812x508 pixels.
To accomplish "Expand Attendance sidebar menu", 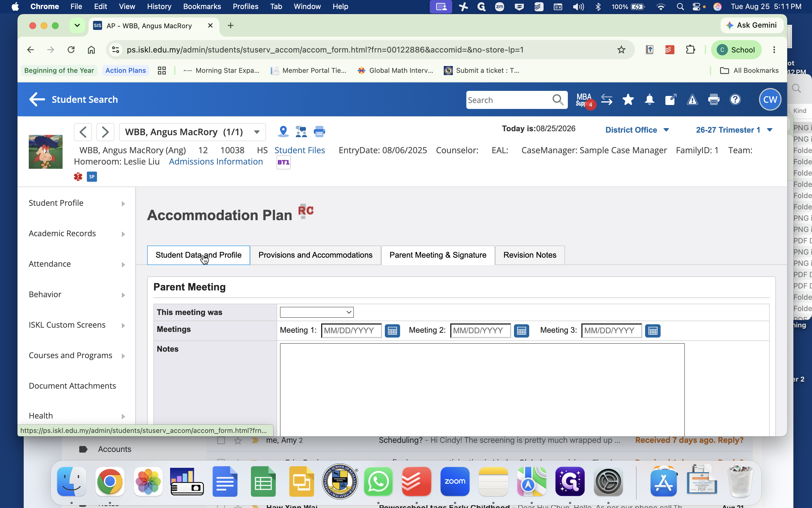I will 77,264.
